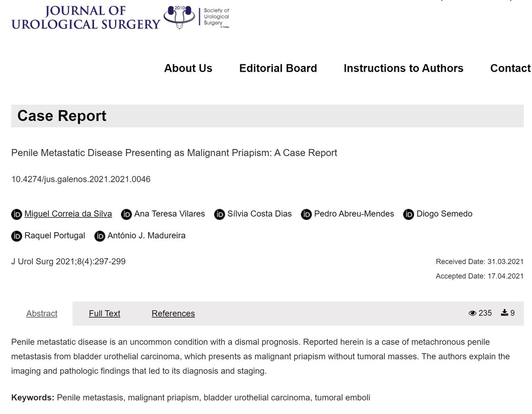
Task: Switch to the References tab
Action: click(173, 313)
